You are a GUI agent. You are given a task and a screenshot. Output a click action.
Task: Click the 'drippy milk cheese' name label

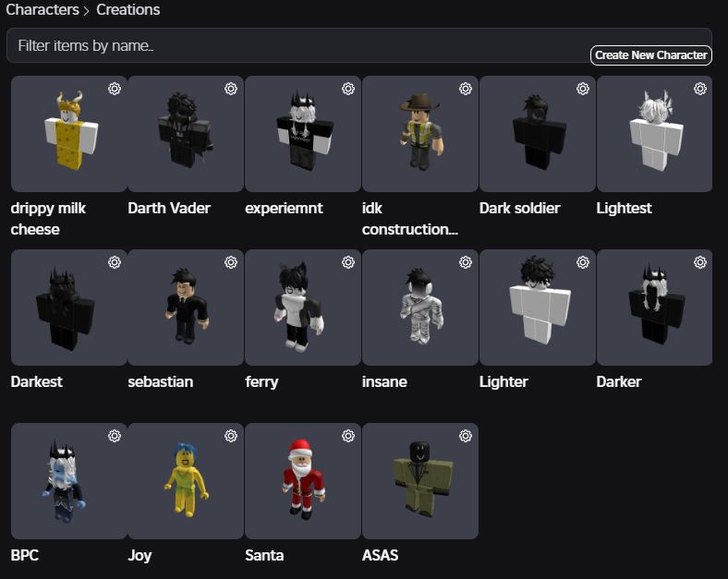(x=48, y=219)
